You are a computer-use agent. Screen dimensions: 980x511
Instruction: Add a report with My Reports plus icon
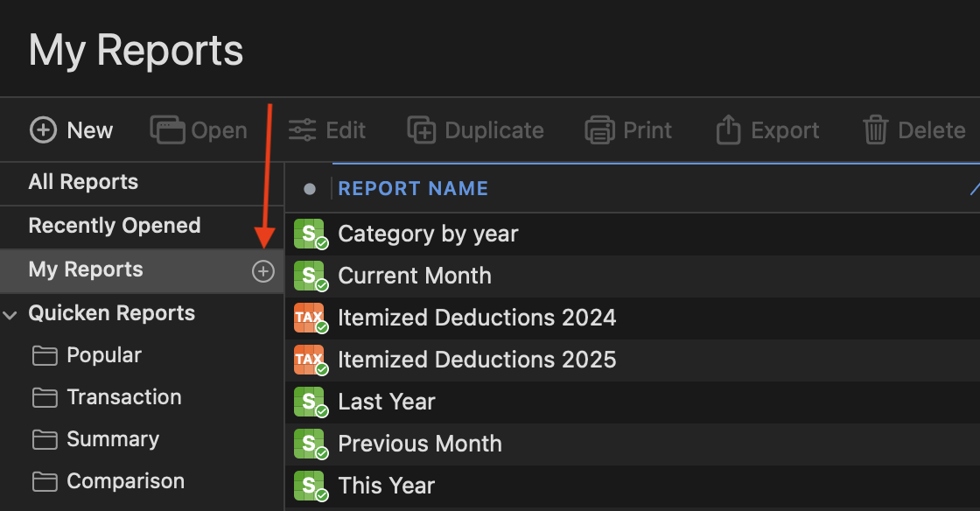click(x=263, y=271)
